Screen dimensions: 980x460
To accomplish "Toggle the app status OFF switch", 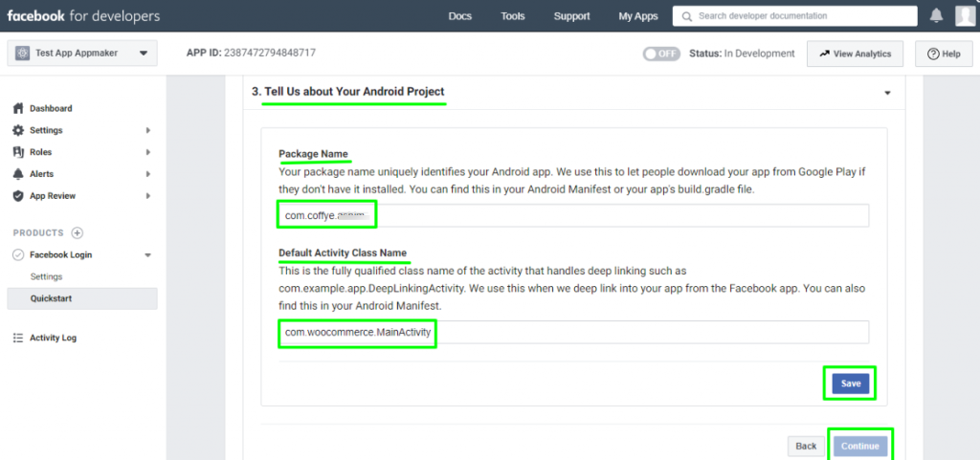I will pos(662,54).
